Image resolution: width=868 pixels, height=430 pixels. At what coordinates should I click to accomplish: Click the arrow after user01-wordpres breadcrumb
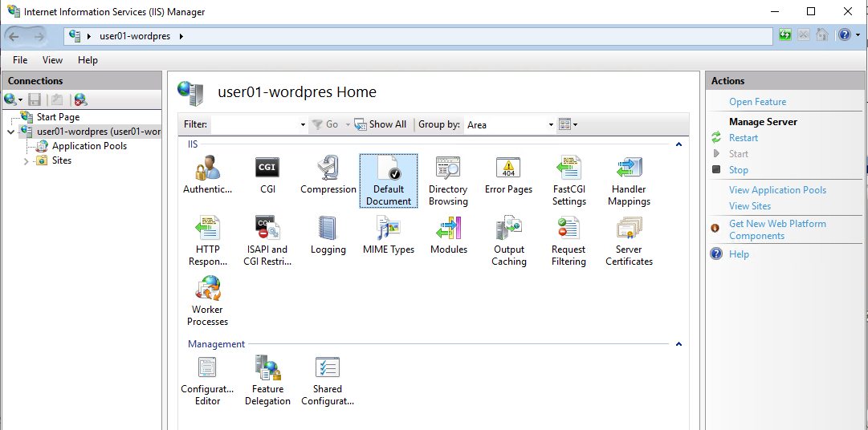[181, 37]
